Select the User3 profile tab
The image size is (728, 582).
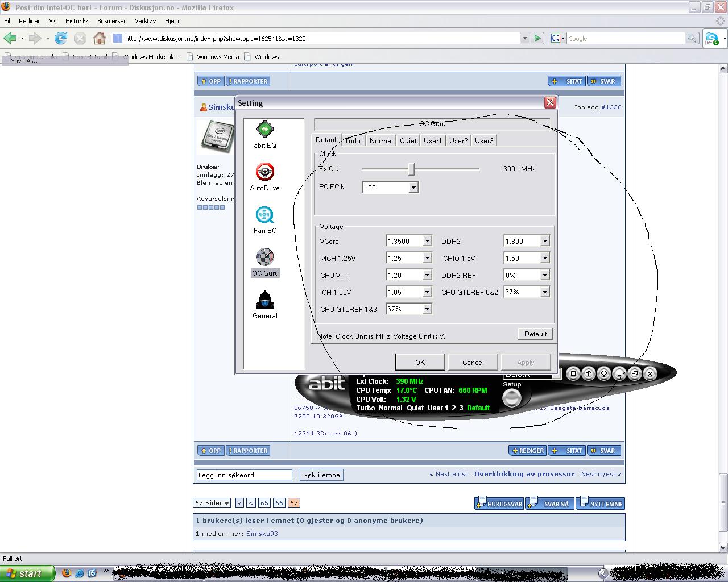(x=484, y=140)
